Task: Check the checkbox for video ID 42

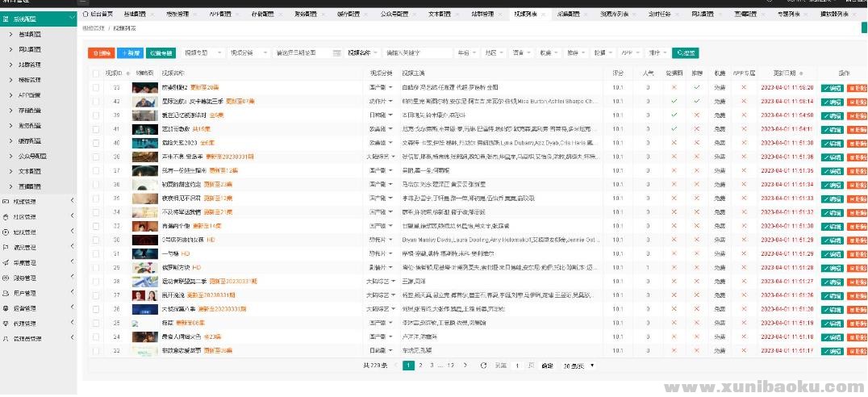Action: point(96,102)
